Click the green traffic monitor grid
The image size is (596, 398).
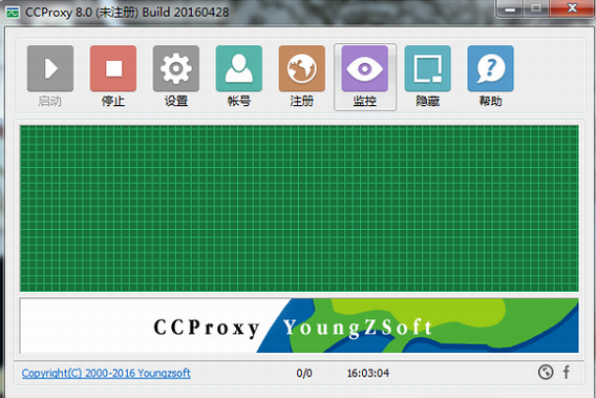coord(299,208)
